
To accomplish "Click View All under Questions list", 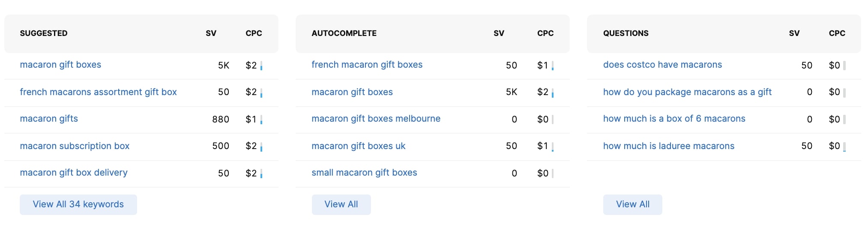I will point(632,204).
